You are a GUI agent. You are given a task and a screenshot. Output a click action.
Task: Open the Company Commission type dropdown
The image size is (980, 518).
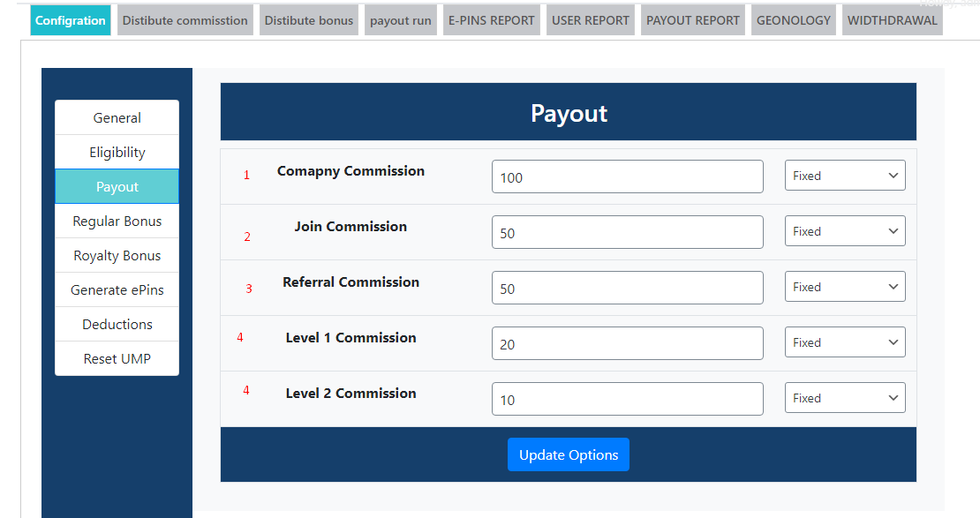(845, 176)
